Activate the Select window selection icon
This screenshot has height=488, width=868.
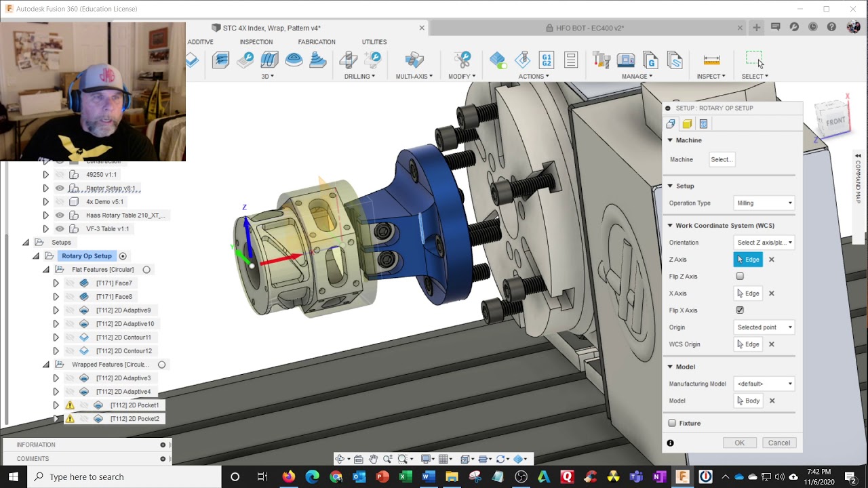[x=754, y=59]
